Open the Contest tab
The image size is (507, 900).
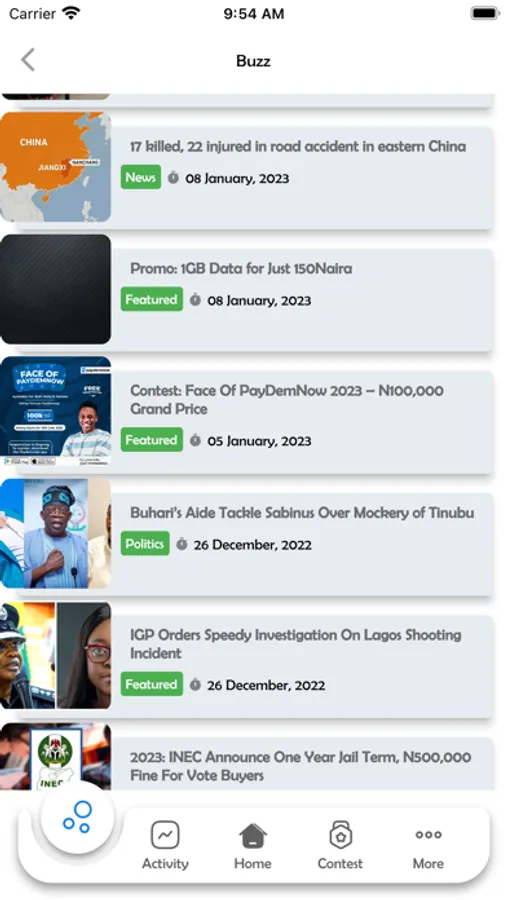point(340,845)
